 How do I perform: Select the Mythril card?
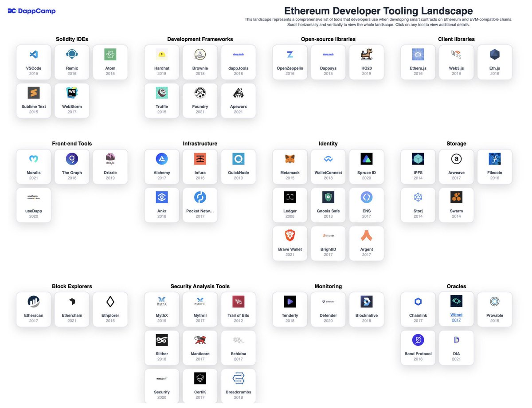(x=200, y=310)
